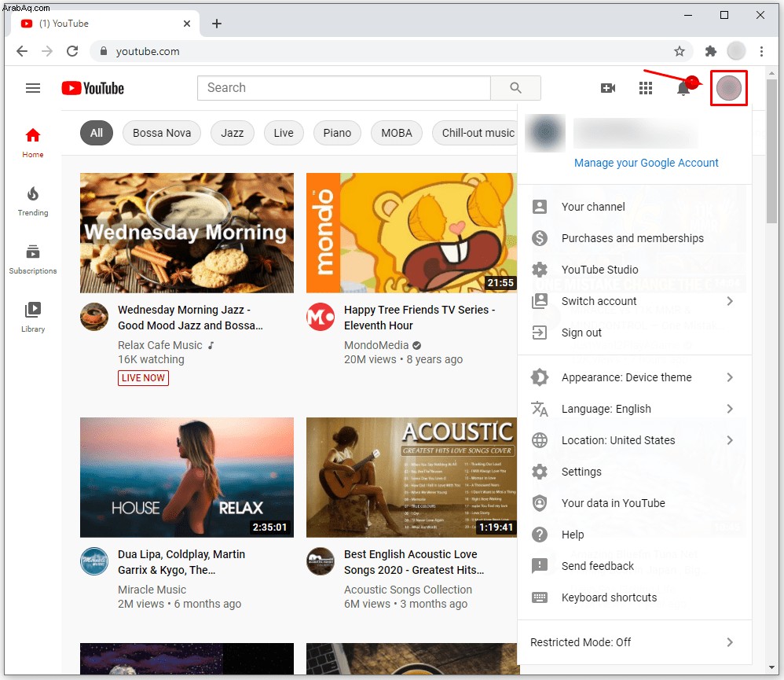The image size is (784, 680).
Task: Open Your channel from the menu
Action: (635, 207)
